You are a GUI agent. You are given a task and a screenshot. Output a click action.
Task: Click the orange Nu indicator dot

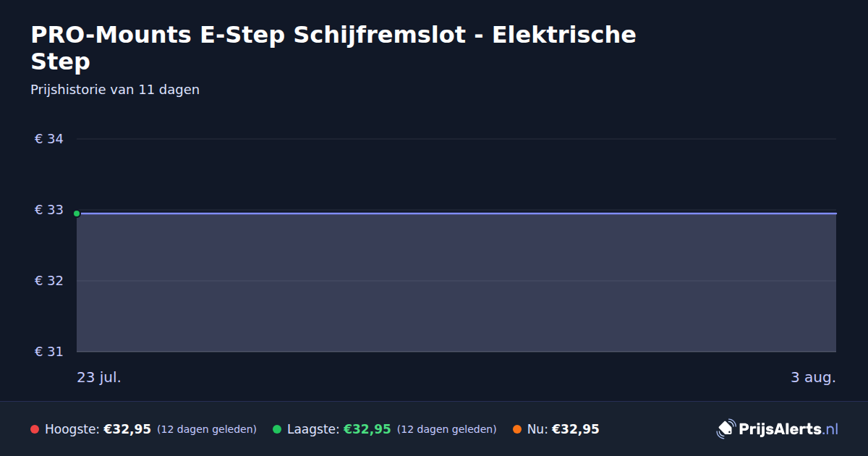tap(516, 429)
